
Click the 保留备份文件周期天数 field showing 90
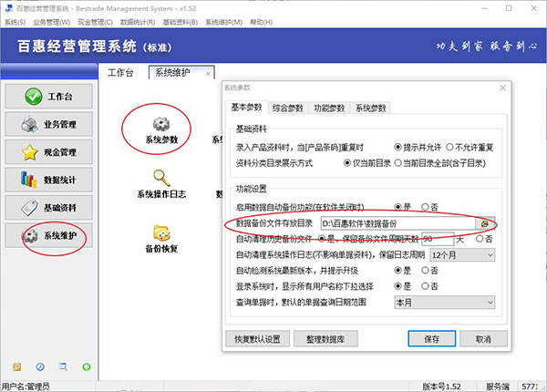[x=438, y=239]
